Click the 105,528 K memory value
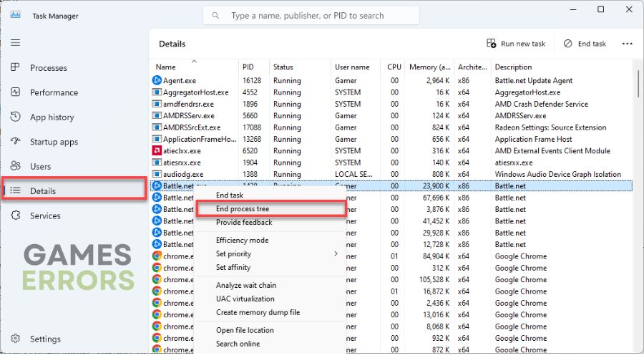 (x=434, y=279)
